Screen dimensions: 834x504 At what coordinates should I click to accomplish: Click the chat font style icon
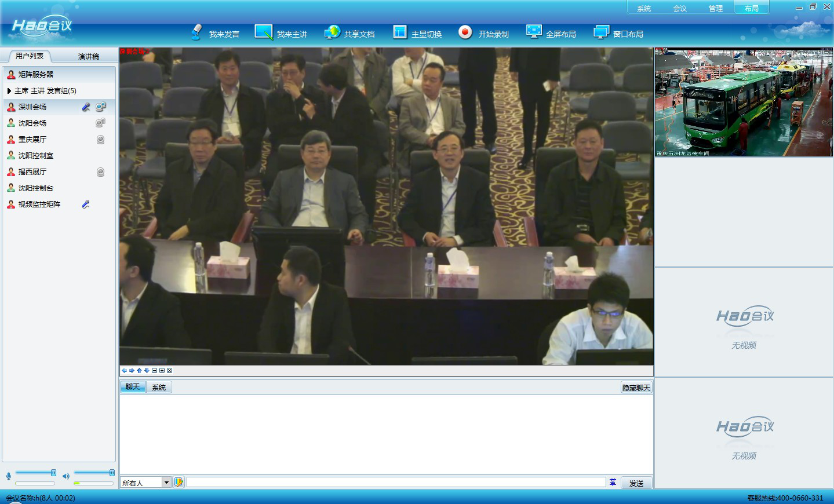(x=613, y=483)
